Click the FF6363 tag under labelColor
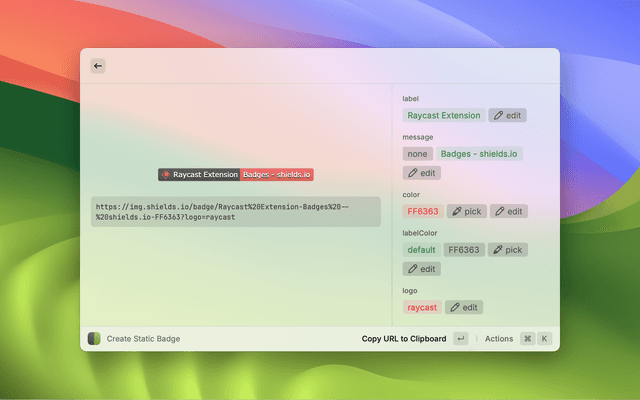Image resolution: width=640 pixels, height=400 pixels. click(x=464, y=250)
